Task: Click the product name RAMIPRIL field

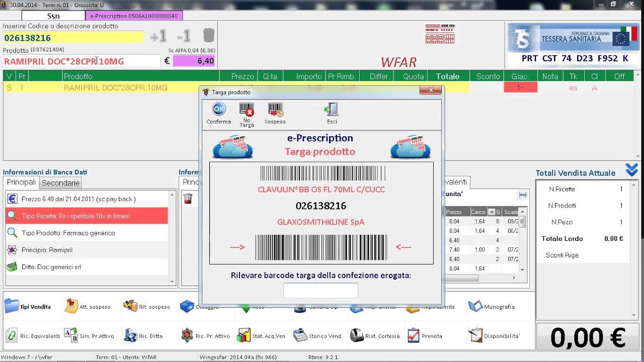Action: [x=81, y=61]
